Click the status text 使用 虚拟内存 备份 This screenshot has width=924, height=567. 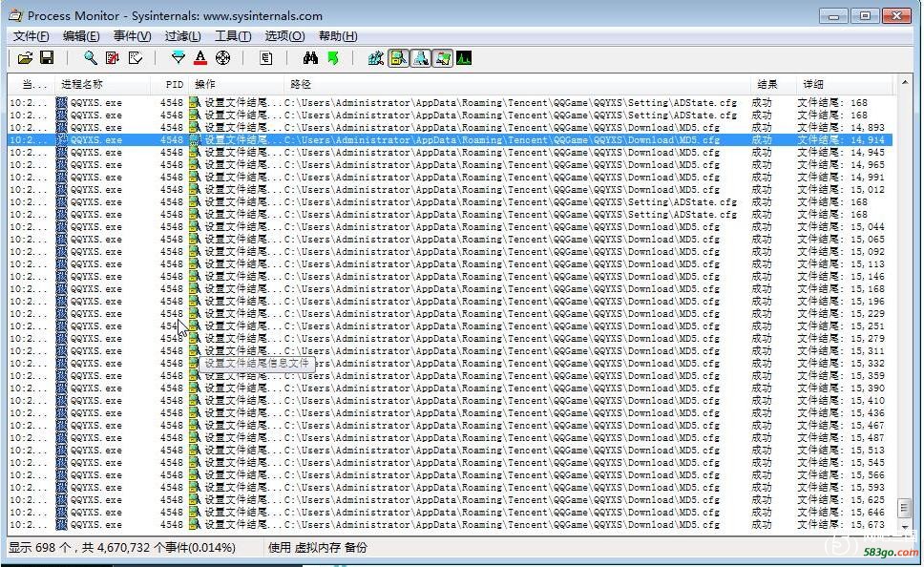point(318,548)
